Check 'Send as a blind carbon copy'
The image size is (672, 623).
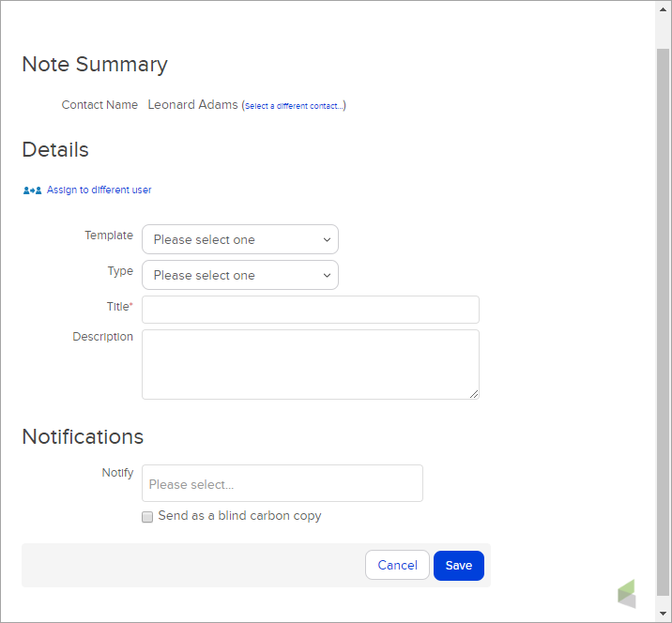coord(147,517)
